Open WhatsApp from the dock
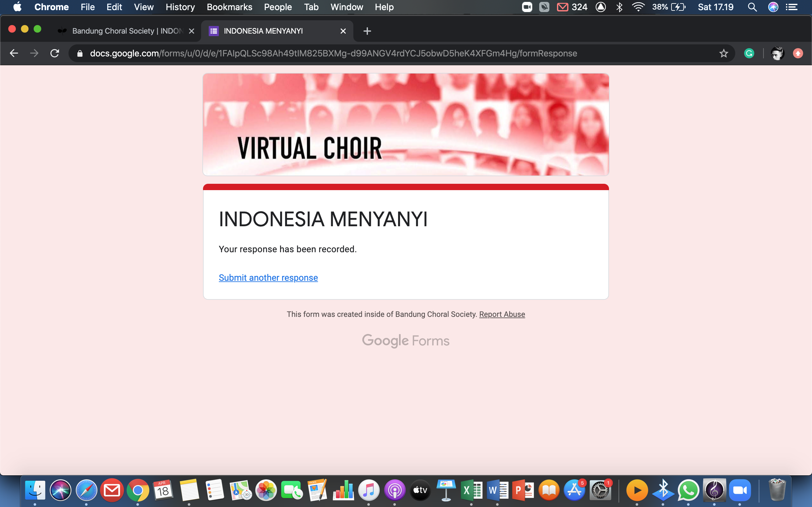Image resolution: width=812 pixels, height=507 pixels. click(x=688, y=490)
